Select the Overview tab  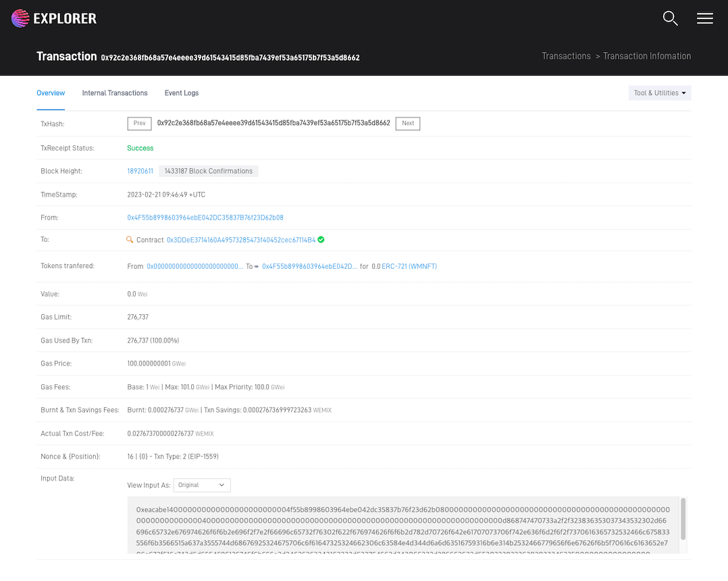51,93
